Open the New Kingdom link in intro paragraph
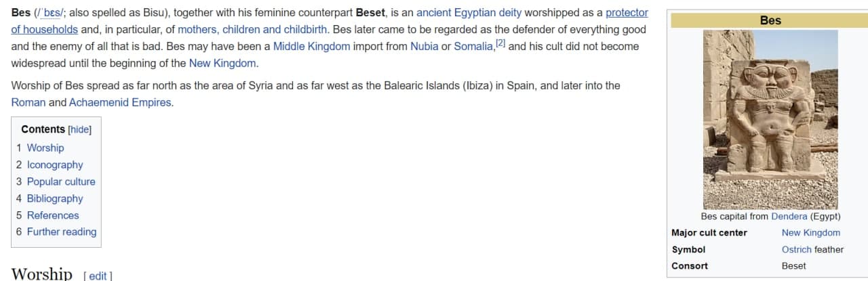This screenshot has height=281, width=868. click(x=222, y=64)
